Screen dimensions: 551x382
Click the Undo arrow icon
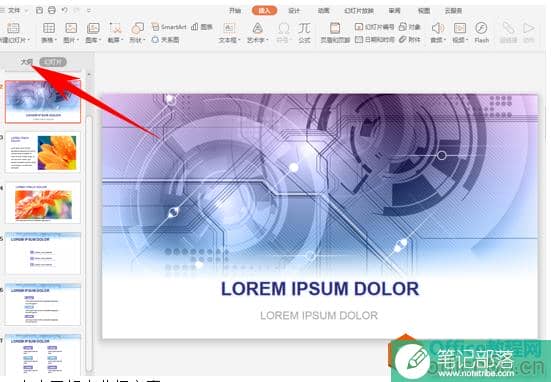(x=65, y=11)
